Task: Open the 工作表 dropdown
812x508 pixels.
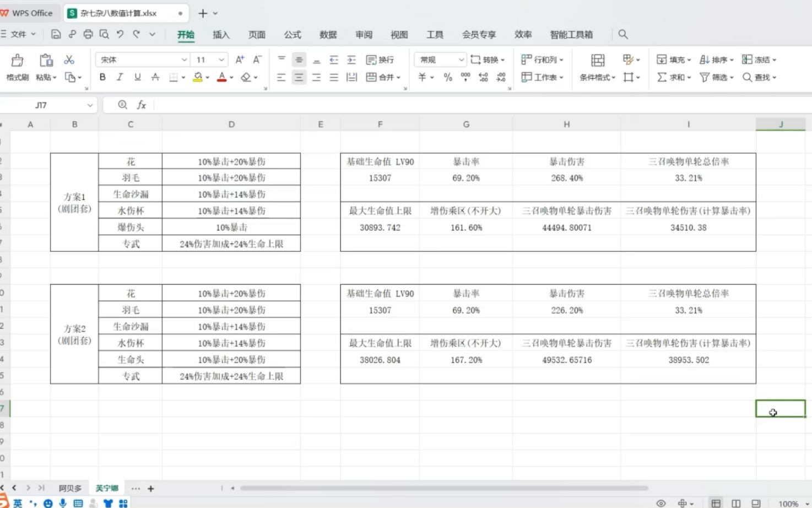Action: [542, 77]
